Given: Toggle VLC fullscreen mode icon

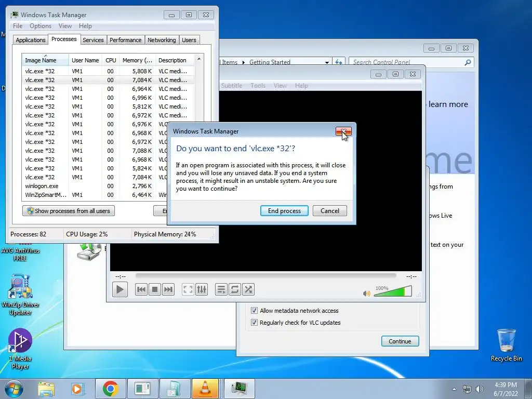Looking at the screenshot, I should coord(188,289).
